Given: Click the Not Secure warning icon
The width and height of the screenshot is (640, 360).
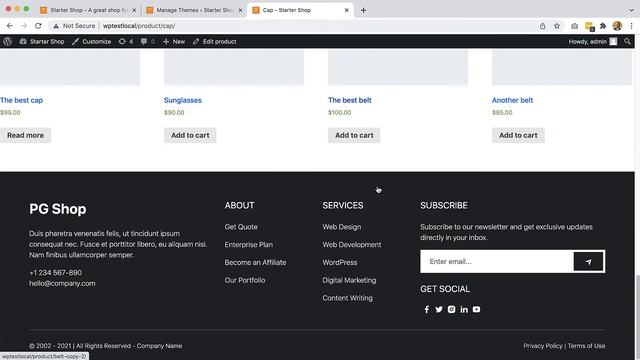Looking at the screenshot, I should (x=56, y=26).
